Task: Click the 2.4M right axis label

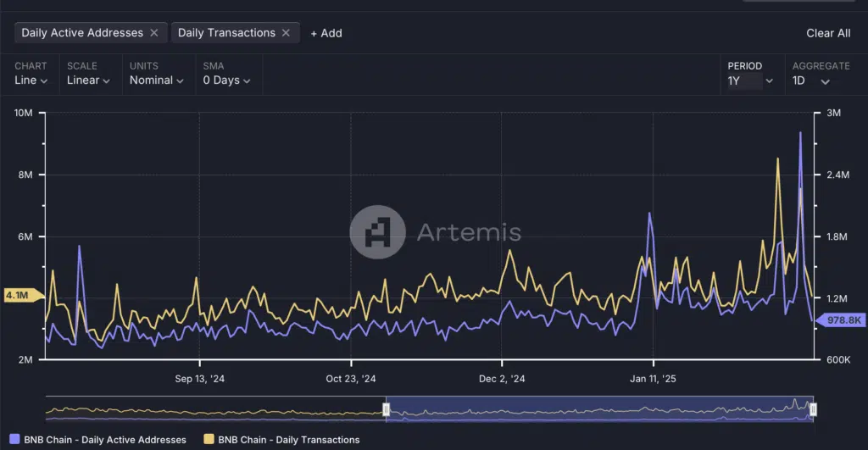Action: tap(837, 175)
